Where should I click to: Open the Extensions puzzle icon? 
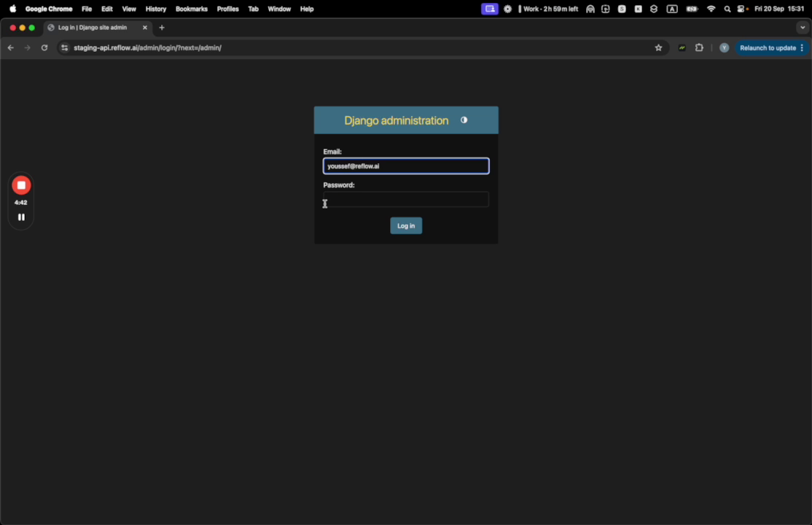pos(699,47)
